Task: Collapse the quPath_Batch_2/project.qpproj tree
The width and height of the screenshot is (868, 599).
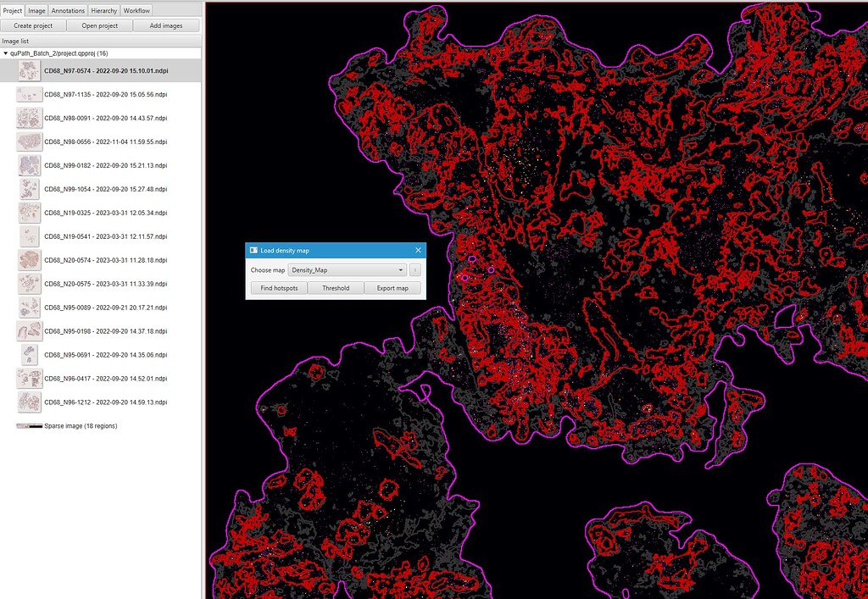Action: point(8,53)
